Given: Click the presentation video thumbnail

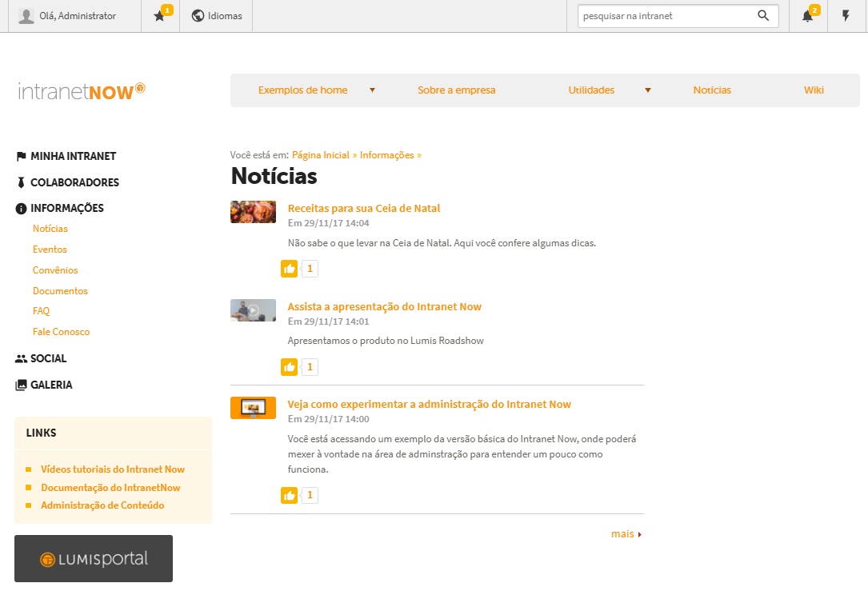Looking at the screenshot, I should 253,310.
